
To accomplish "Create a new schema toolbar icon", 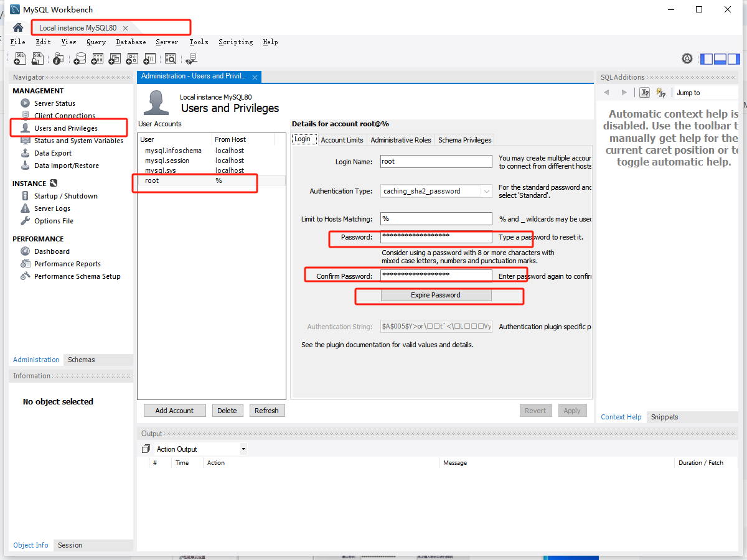I will [x=80, y=58].
